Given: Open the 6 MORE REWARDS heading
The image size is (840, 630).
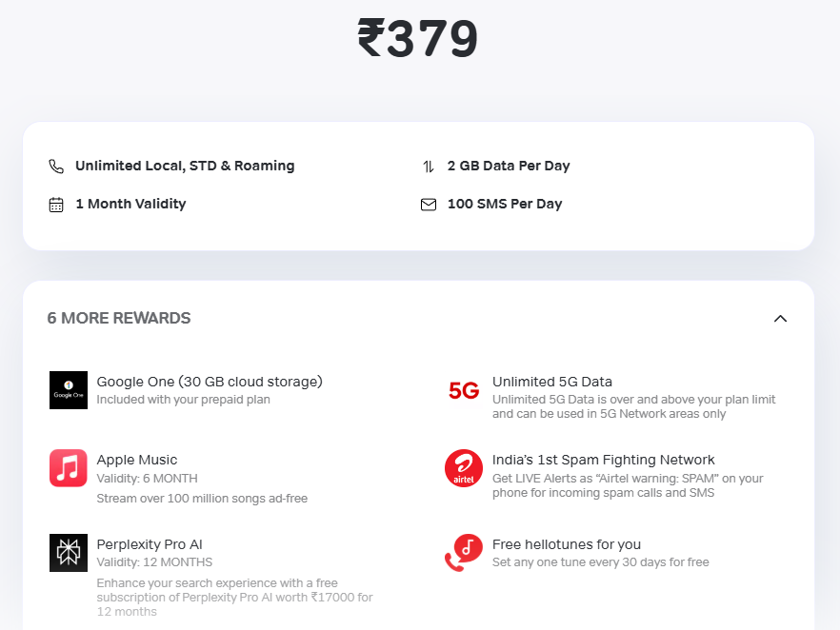Looking at the screenshot, I should [118, 318].
